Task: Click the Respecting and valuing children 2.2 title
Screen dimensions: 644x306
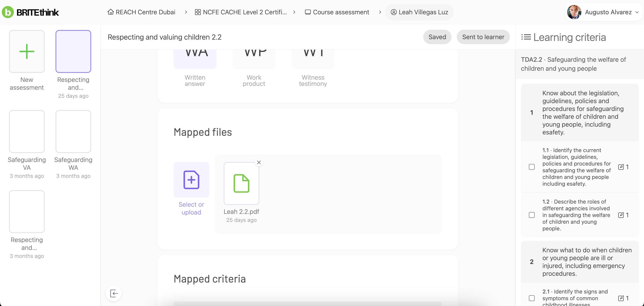Action: click(165, 37)
